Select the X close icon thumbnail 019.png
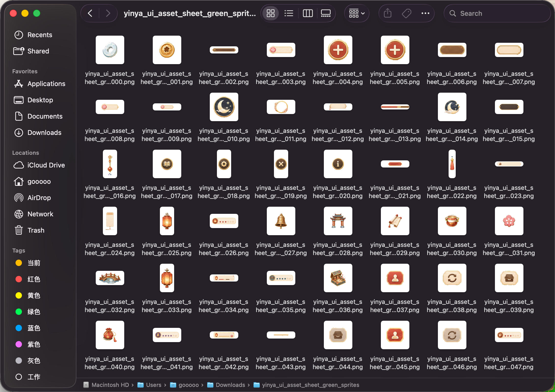 (281, 164)
